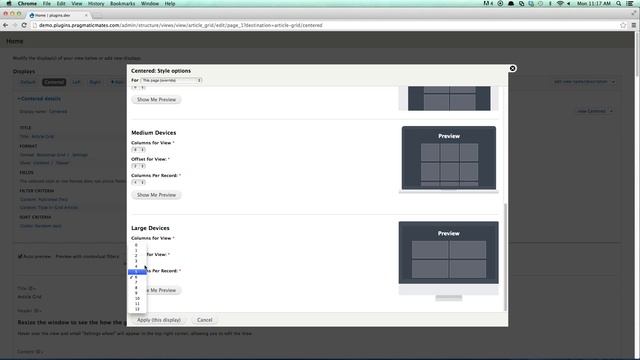640x360 pixels.
Task: Collapse the Centered details section
Action: [x=40, y=99]
